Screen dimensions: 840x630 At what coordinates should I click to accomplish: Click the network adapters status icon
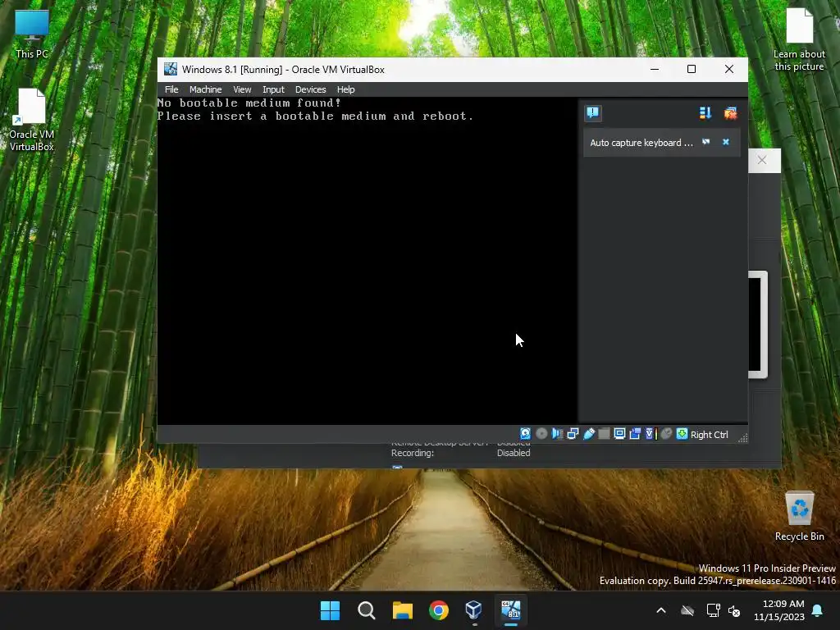[573, 434]
